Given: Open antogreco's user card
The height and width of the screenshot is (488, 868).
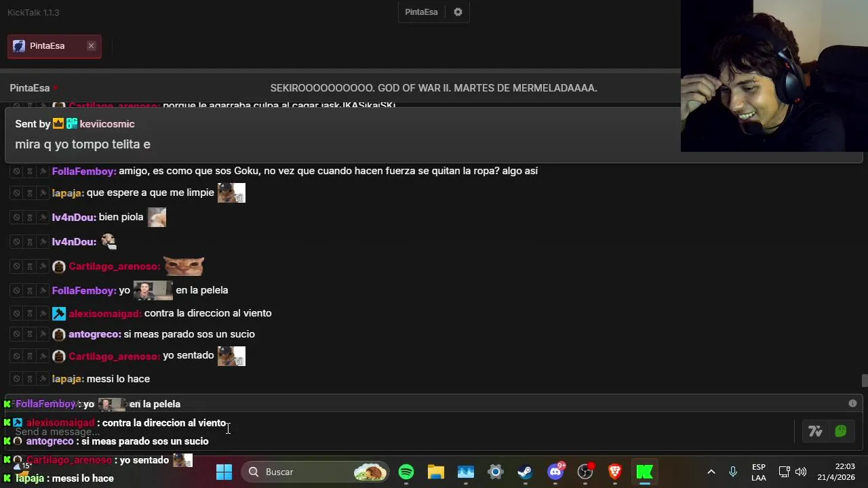Looking at the screenshot, I should (x=95, y=334).
